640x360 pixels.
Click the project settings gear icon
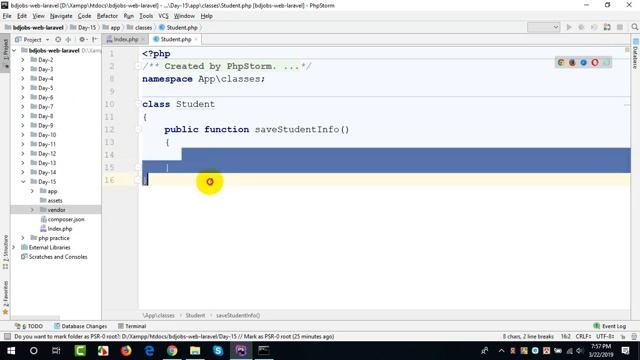point(82,40)
